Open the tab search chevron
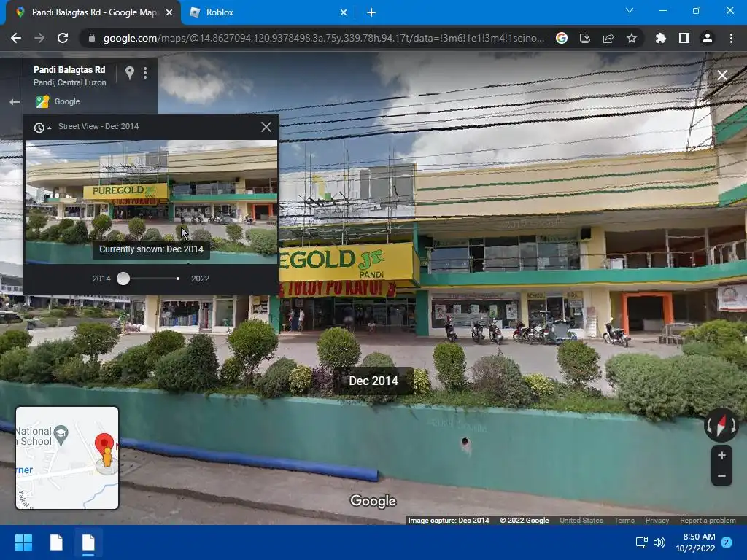Screen dimensions: 747x560 click(x=630, y=10)
